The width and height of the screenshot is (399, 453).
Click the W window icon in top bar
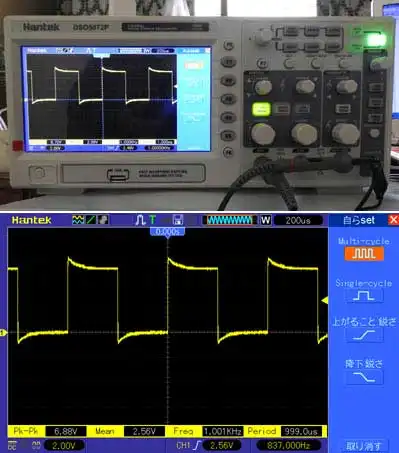tap(265, 220)
